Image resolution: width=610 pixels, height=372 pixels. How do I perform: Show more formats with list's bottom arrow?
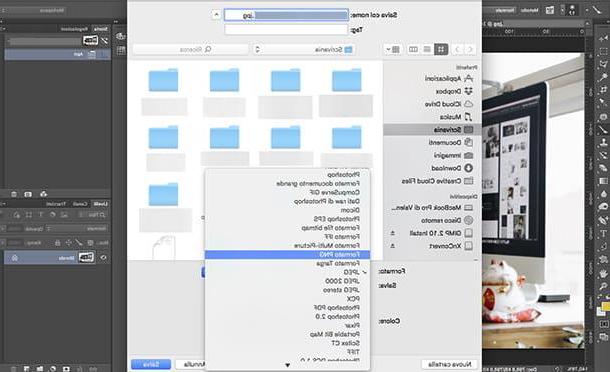pos(287,365)
